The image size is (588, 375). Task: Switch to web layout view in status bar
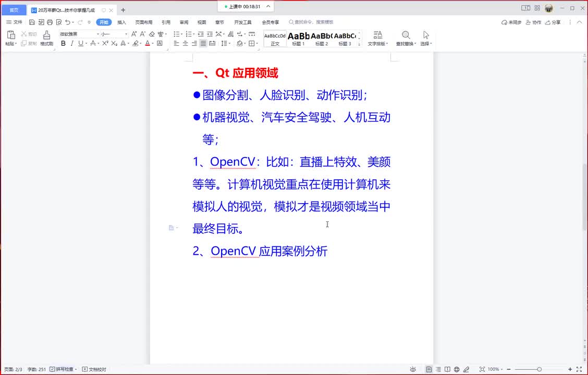coord(457,369)
